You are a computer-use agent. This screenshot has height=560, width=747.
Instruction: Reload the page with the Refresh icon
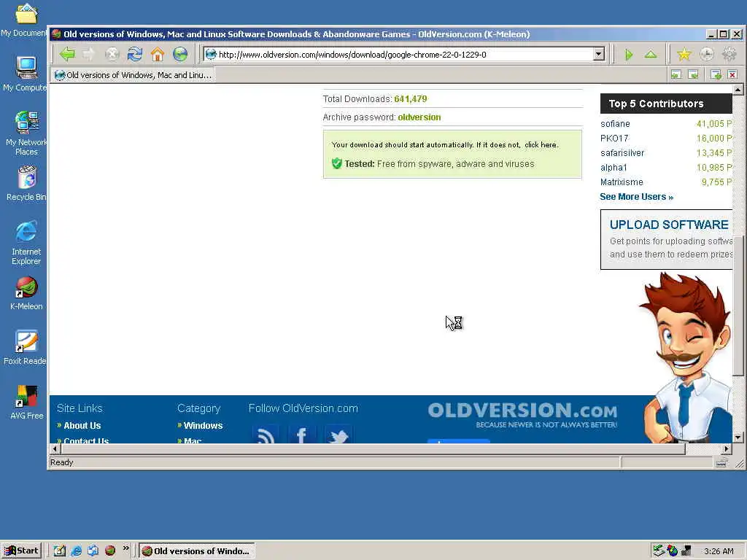click(135, 54)
